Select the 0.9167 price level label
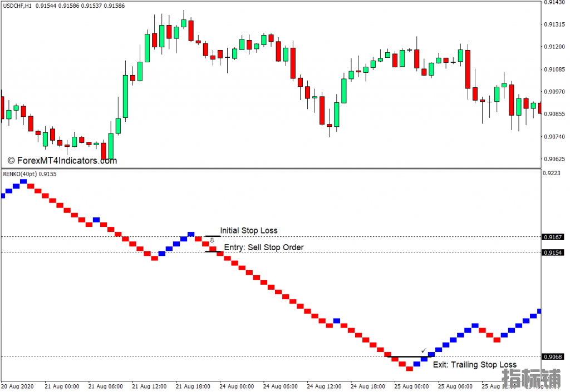 click(553, 237)
